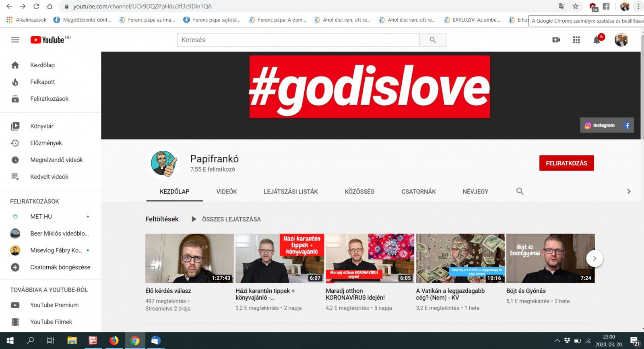Screen dimensions: 644x349
Task: Open the channel's Instagram link
Action: pos(600,125)
